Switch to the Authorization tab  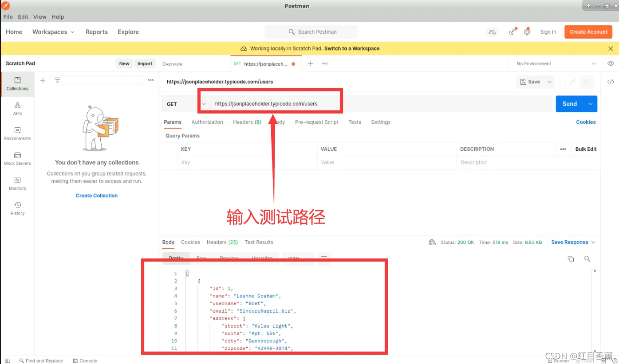tap(207, 122)
